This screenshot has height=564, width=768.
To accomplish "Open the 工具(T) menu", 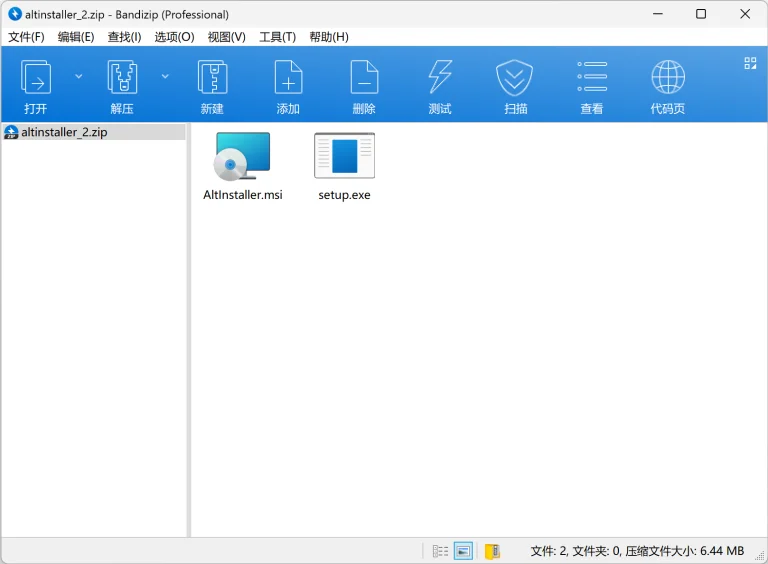I will [277, 37].
